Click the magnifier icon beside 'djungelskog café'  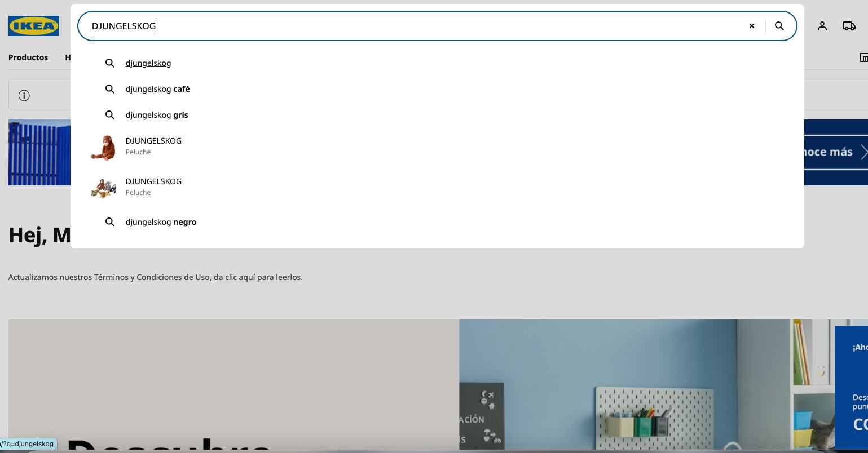(110, 89)
